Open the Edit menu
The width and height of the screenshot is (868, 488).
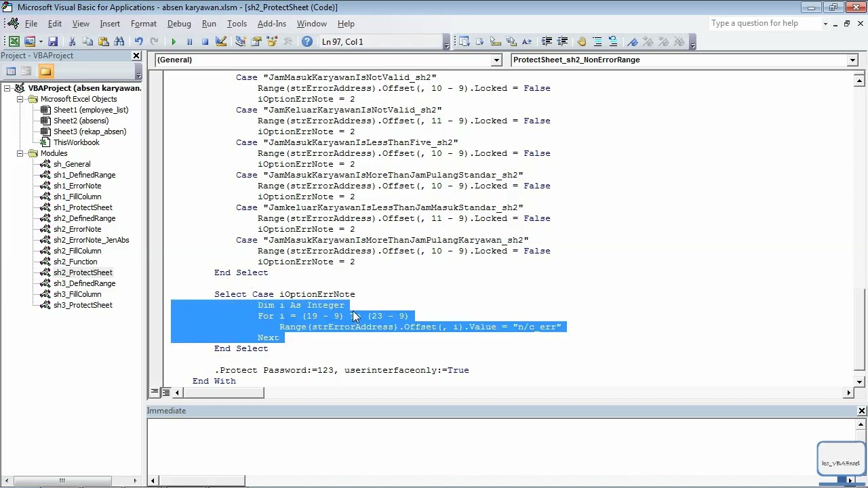tap(54, 24)
